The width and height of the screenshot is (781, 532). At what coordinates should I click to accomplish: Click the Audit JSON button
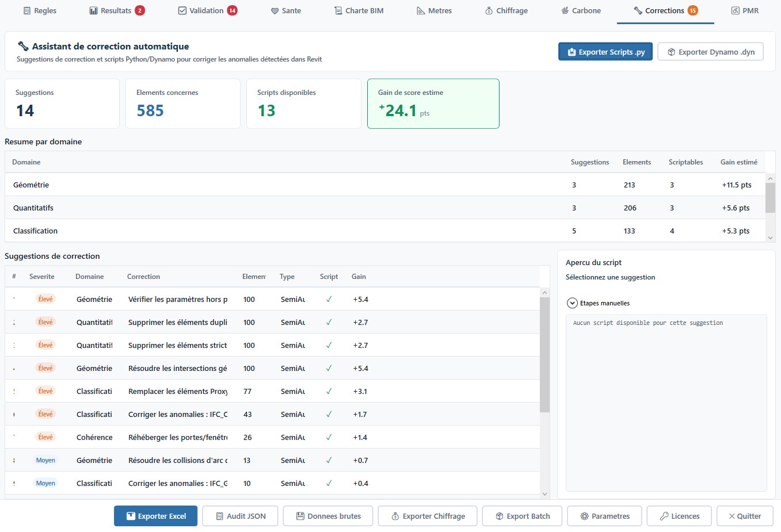tap(240, 516)
